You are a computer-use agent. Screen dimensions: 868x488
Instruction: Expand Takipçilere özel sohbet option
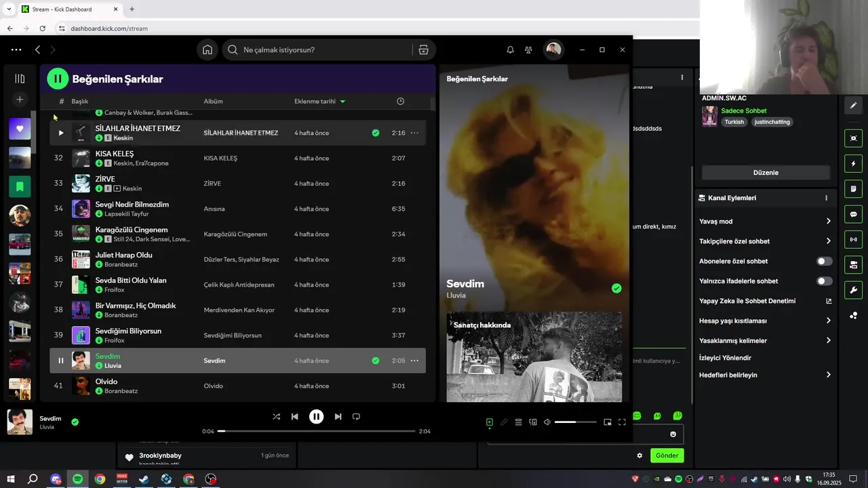pos(765,241)
